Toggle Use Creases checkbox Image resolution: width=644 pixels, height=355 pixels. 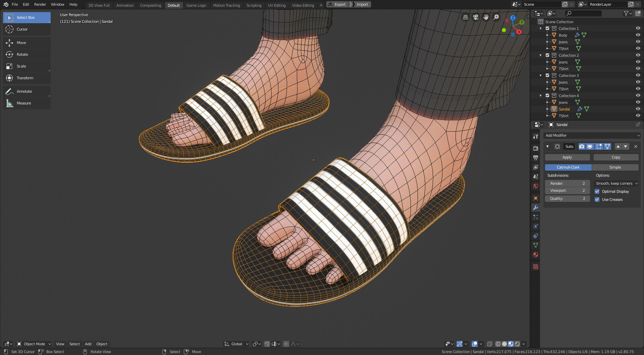coord(597,199)
